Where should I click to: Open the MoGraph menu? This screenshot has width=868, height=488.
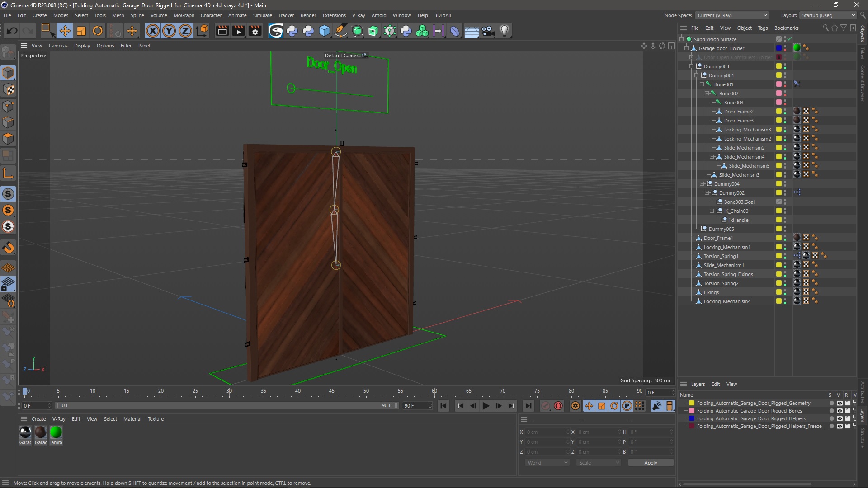(184, 15)
